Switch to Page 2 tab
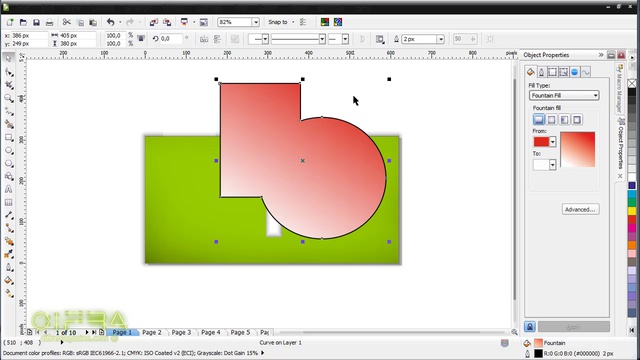This screenshot has width=640, height=360. point(152,332)
